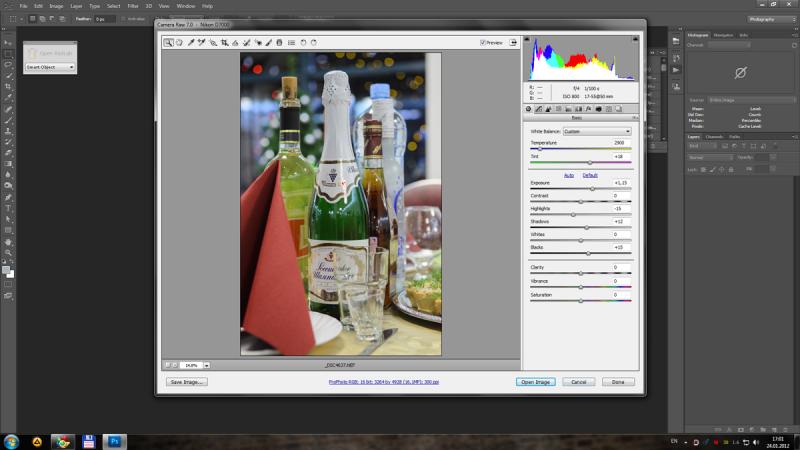
Task: Open the Image menu in Photoshop
Action: tap(56, 6)
